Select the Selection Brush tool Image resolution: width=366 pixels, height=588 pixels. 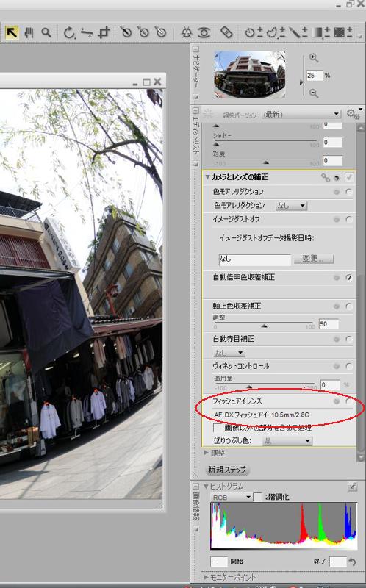(x=298, y=32)
